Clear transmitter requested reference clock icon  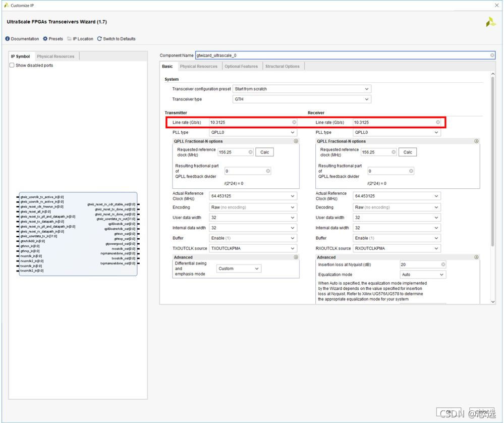[x=250, y=152]
